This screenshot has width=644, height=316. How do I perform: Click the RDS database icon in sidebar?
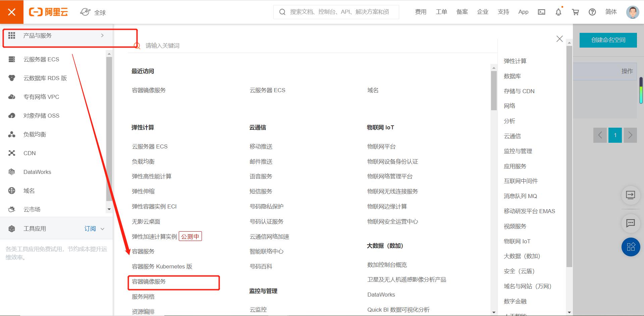coord(12,78)
